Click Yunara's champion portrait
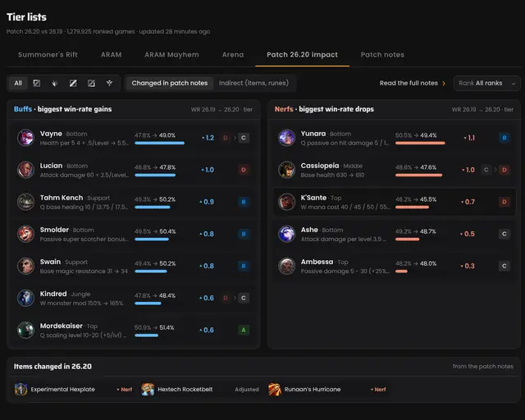The image size is (525, 420). tap(287, 138)
